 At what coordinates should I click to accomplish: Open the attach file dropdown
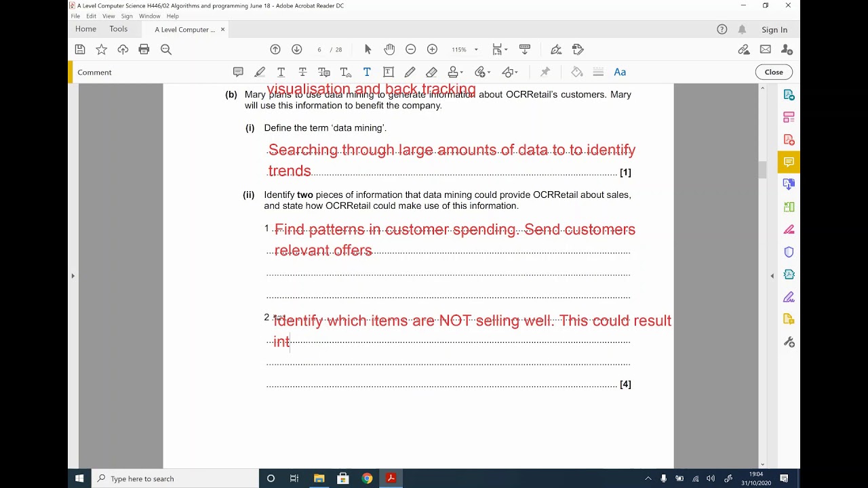[482, 72]
